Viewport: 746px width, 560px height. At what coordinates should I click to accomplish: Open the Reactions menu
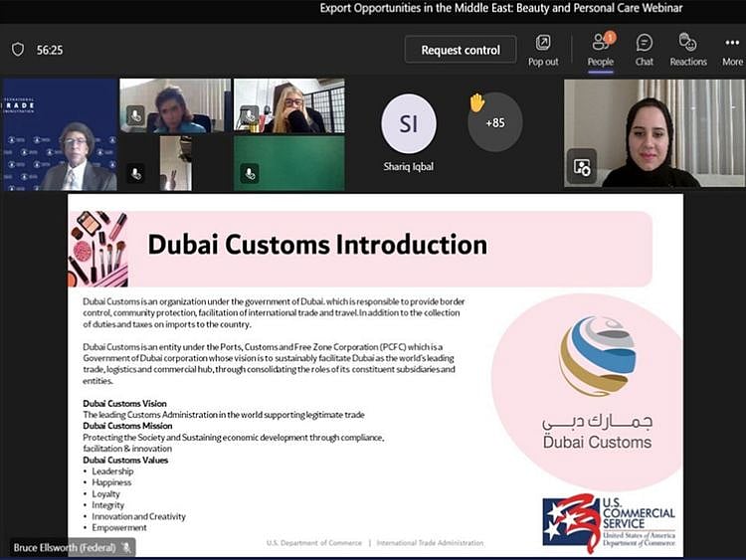click(x=688, y=50)
